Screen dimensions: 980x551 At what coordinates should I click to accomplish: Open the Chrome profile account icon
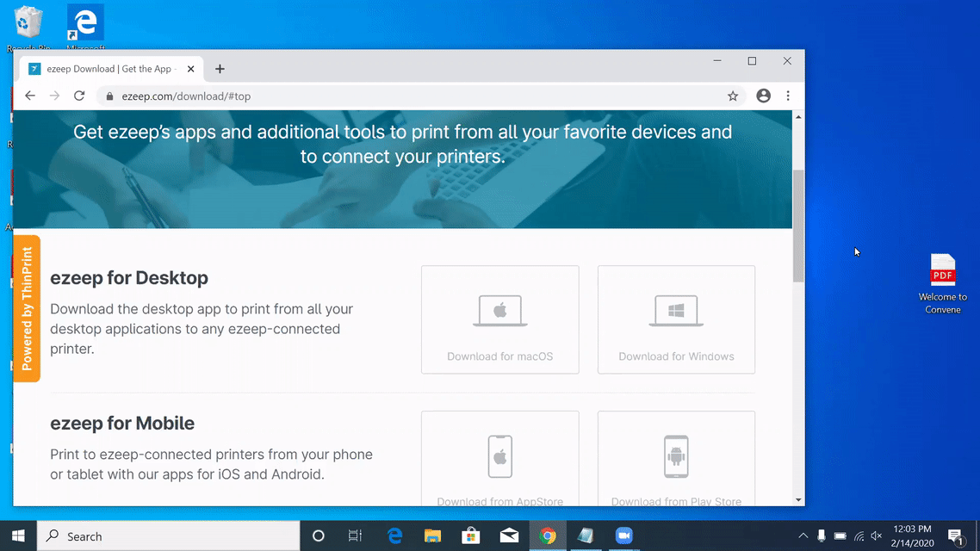pyautogui.click(x=763, y=96)
